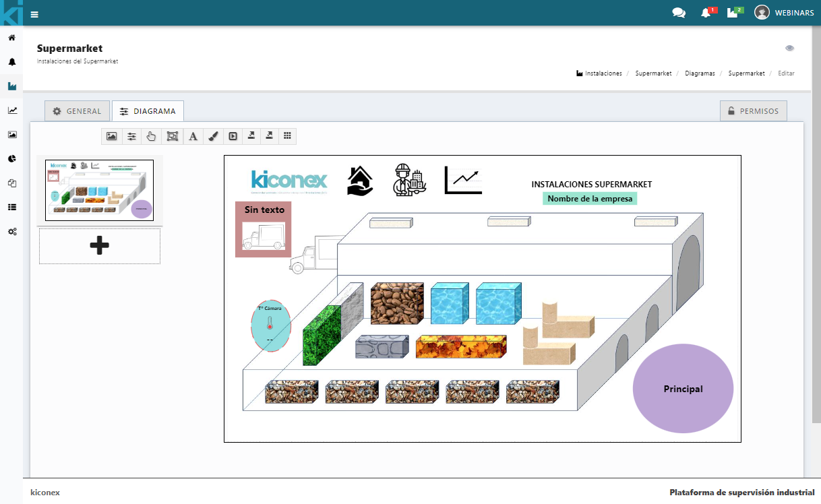
Task: Open the sliders settings tool in toolbar
Action: pyautogui.click(x=131, y=136)
